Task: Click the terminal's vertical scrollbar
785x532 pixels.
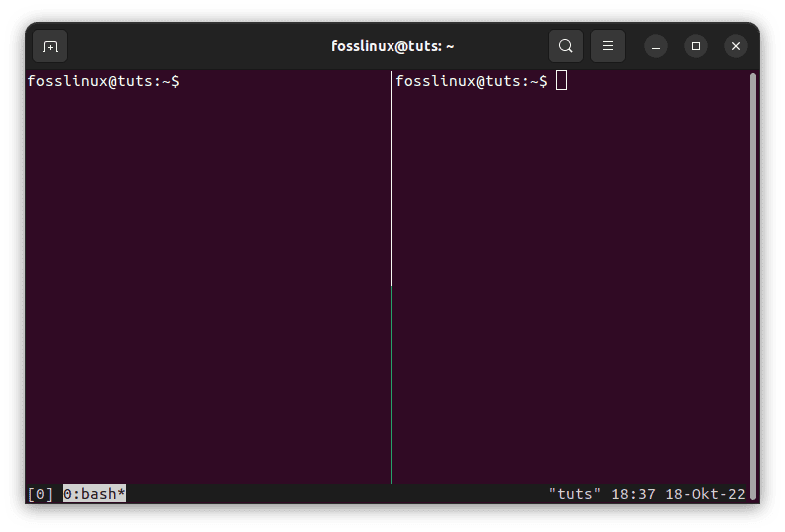Action: pyautogui.click(x=752, y=279)
